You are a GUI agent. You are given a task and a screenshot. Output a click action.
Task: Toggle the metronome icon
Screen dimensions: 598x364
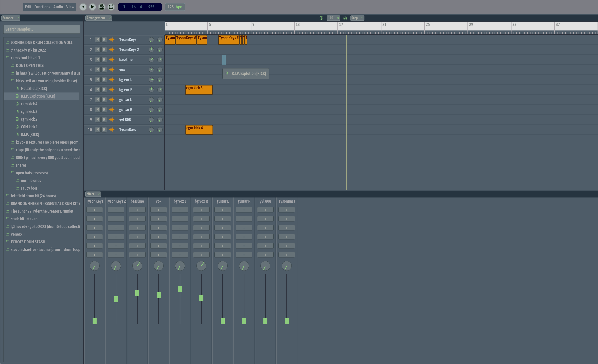(102, 7)
